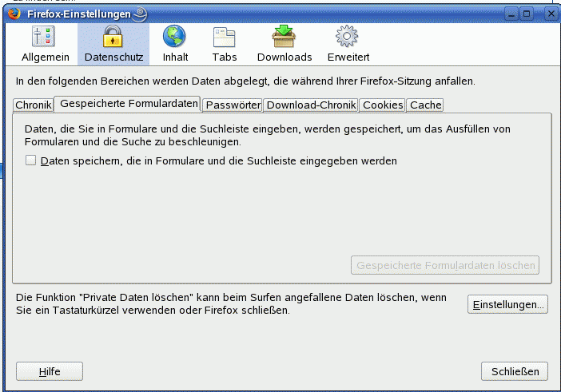Open the Allgemein preferences pane
This screenshot has width=561, height=392.
pyautogui.click(x=45, y=45)
